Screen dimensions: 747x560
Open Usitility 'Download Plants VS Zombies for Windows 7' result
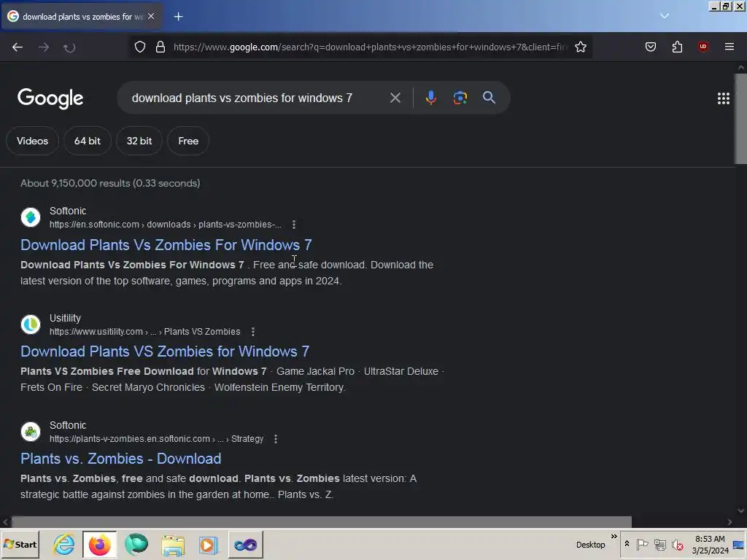tap(165, 351)
